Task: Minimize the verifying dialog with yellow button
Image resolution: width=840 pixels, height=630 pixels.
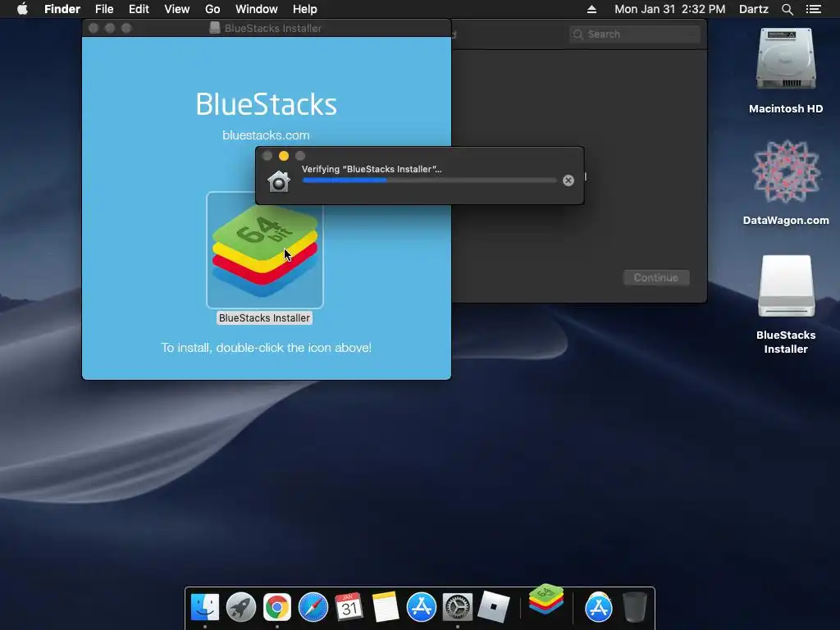Action: tap(284, 156)
